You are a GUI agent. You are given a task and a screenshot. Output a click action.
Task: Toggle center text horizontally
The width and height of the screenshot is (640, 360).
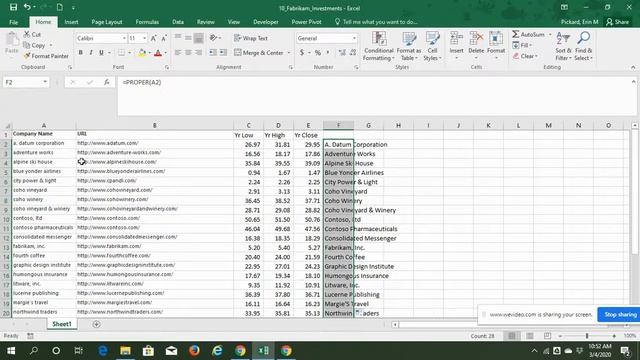tap(188, 53)
